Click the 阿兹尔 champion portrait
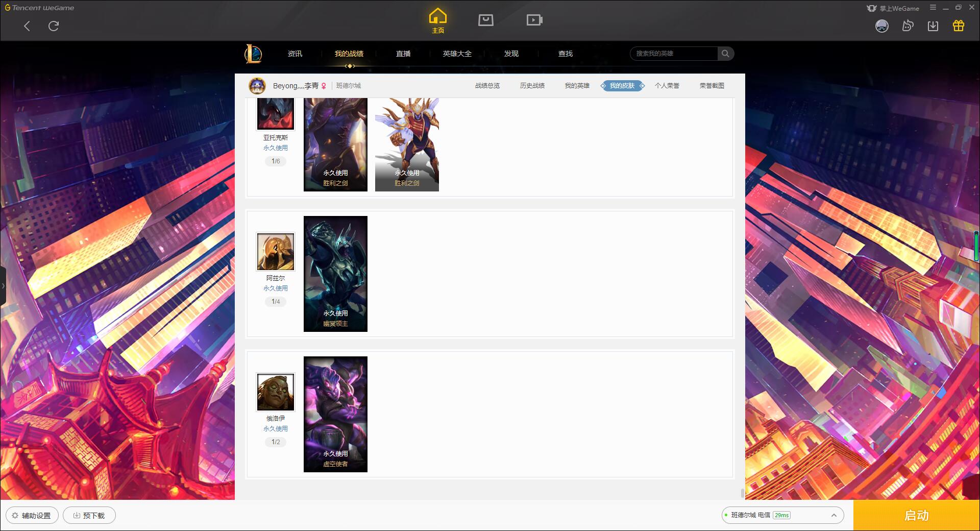The image size is (980, 531). coord(276,252)
